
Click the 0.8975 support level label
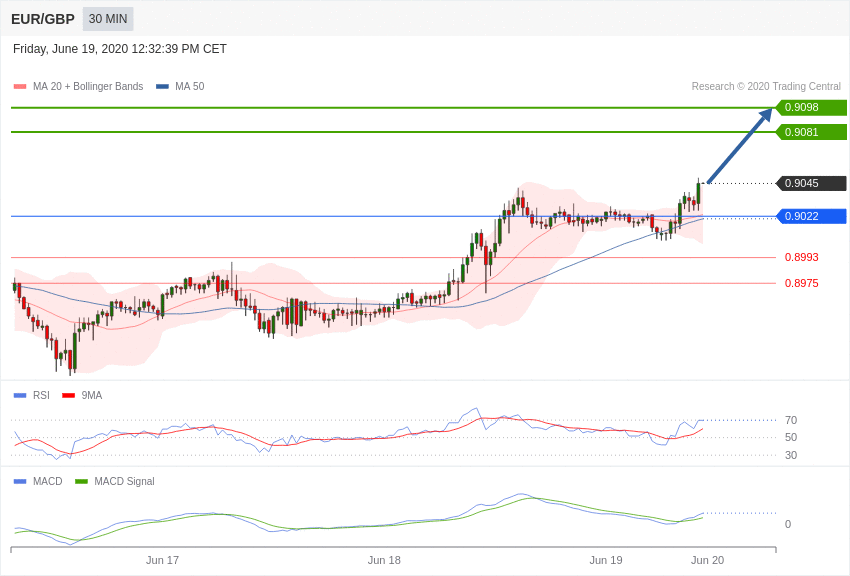pyautogui.click(x=802, y=283)
